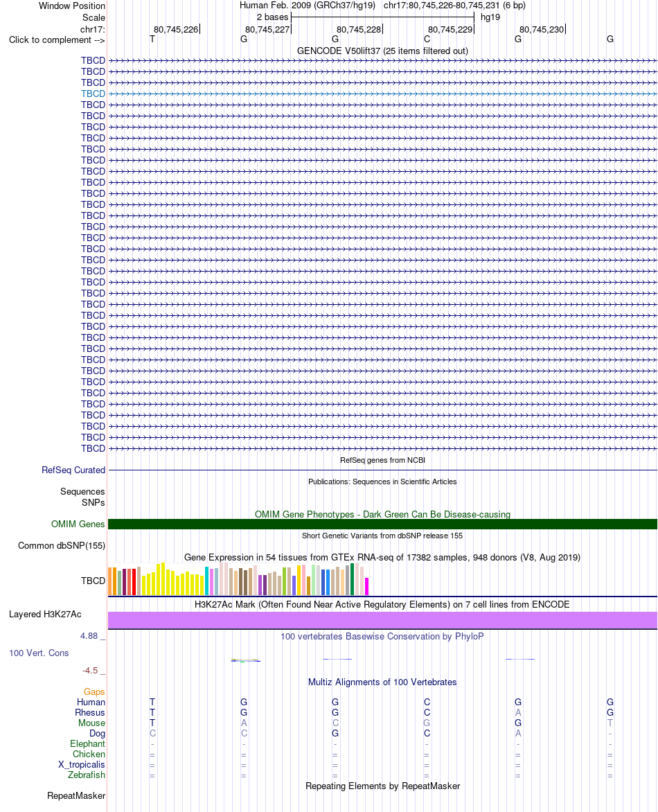This screenshot has width=658, height=812.
Task: Open 'Publications: Sequences in Scientific Articles' title
Action: pyautogui.click(x=382, y=482)
